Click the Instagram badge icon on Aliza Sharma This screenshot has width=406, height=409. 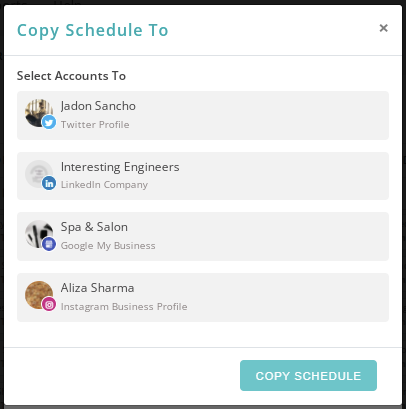[x=49, y=305]
